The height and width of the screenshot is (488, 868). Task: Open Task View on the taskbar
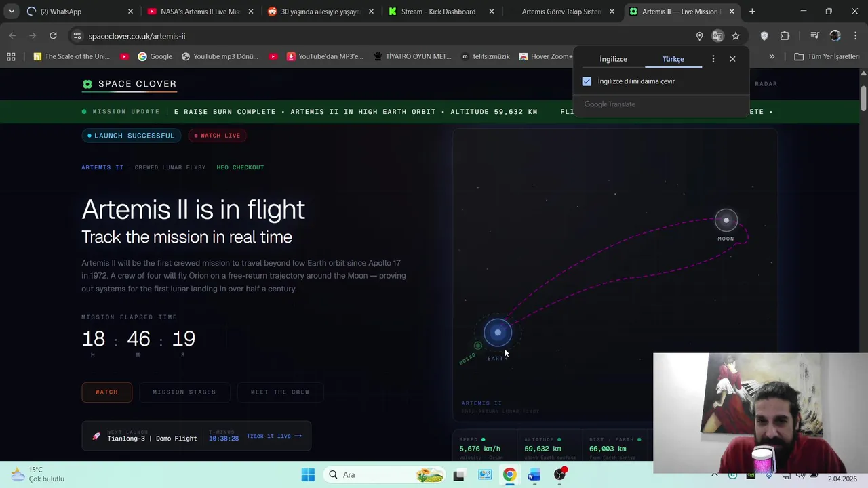[x=458, y=474]
